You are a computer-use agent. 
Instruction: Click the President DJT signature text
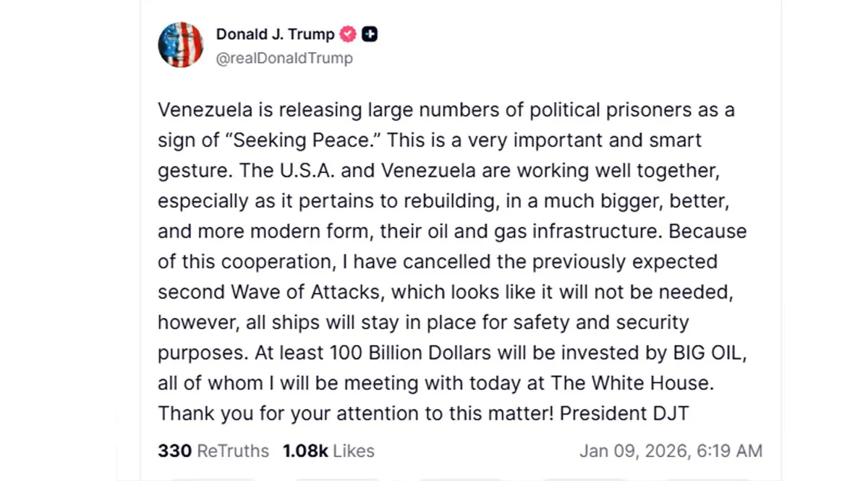pos(624,414)
